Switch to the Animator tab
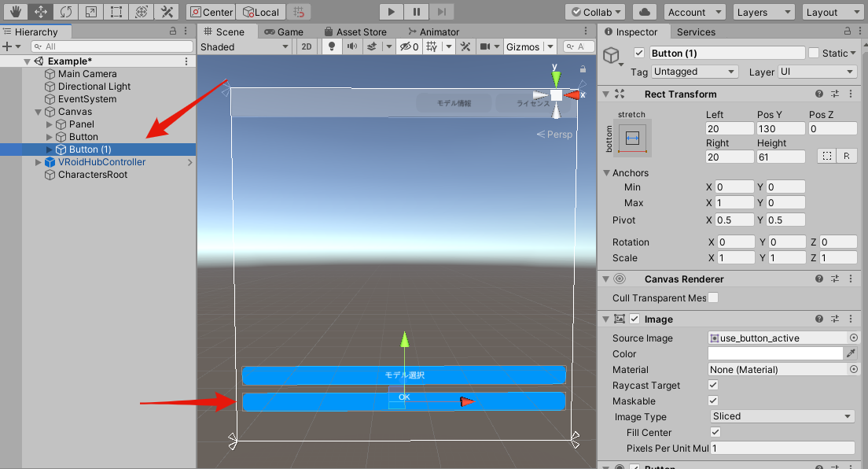868x469 pixels. coord(433,31)
